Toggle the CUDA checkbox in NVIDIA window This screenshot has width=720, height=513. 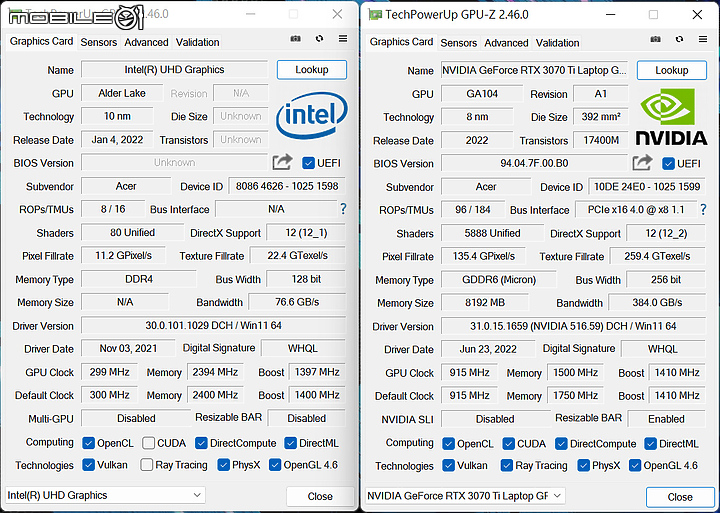pyautogui.click(x=508, y=444)
